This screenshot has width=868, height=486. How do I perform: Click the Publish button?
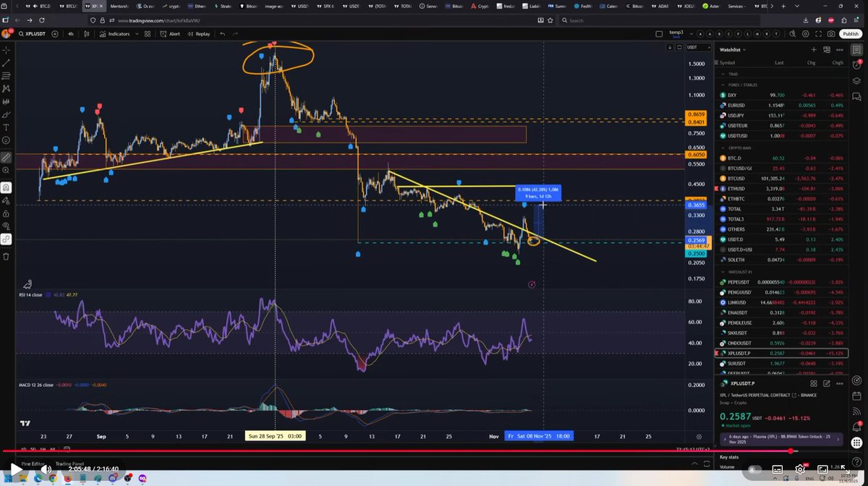[851, 34]
